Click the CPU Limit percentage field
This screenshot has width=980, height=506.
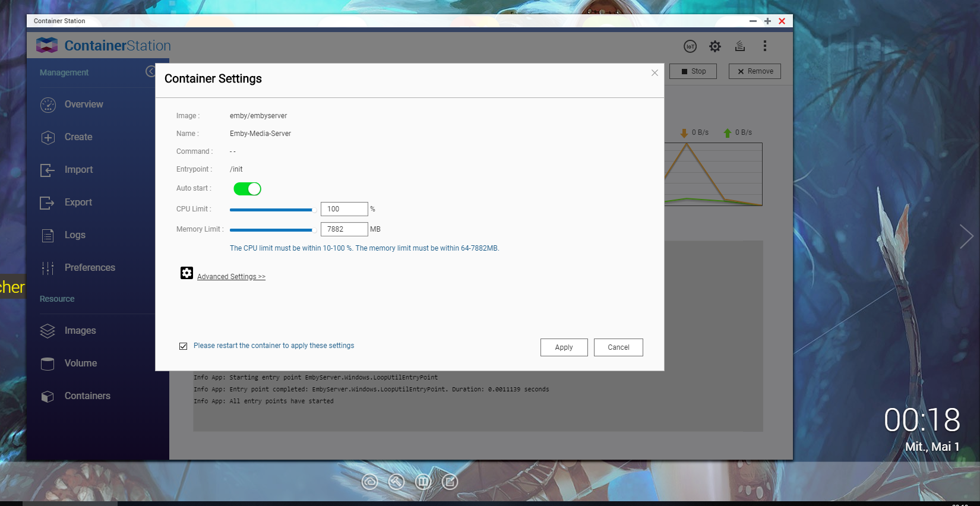point(344,209)
